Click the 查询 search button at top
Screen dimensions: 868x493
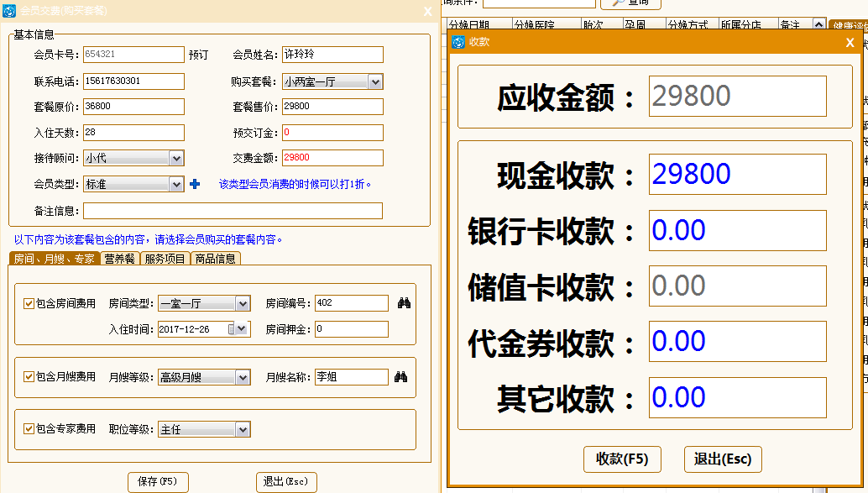click(630, 3)
